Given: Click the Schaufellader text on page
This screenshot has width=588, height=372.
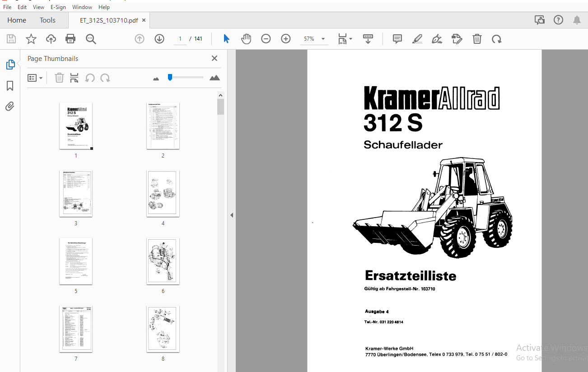Looking at the screenshot, I should [x=403, y=145].
